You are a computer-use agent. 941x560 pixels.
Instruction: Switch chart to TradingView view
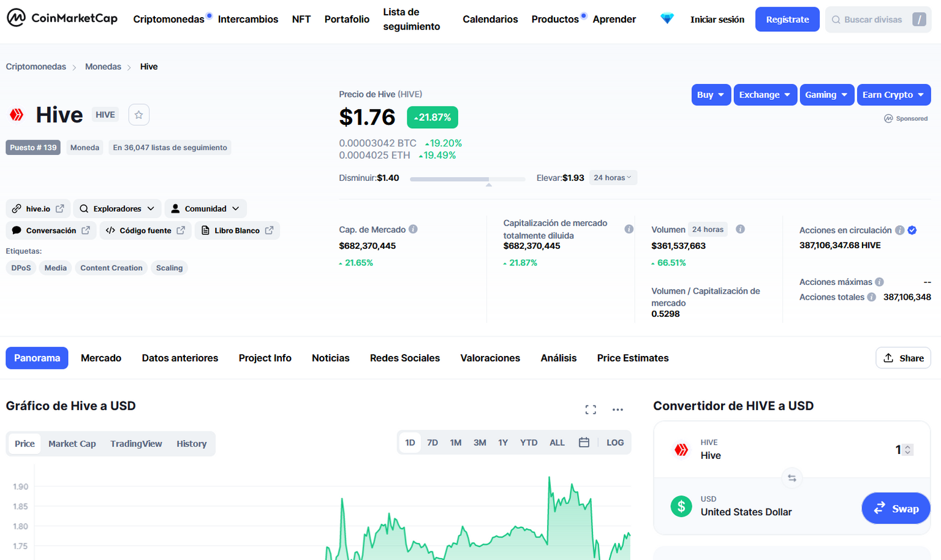coord(136,444)
